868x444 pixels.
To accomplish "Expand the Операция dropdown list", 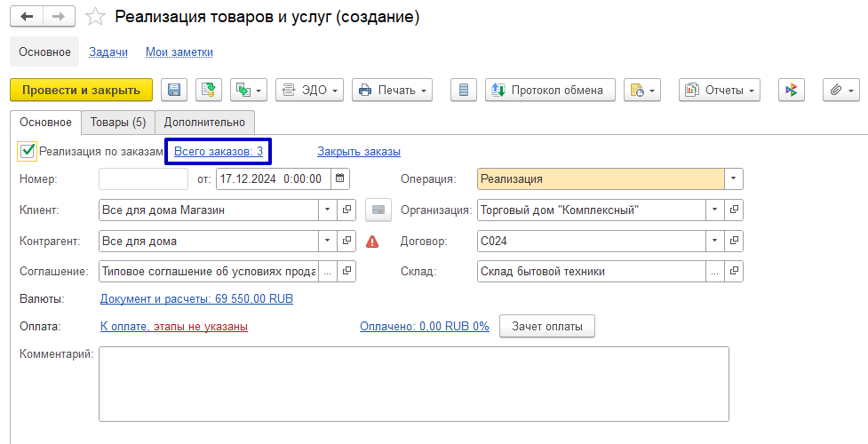I will pyautogui.click(x=733, y=178).
